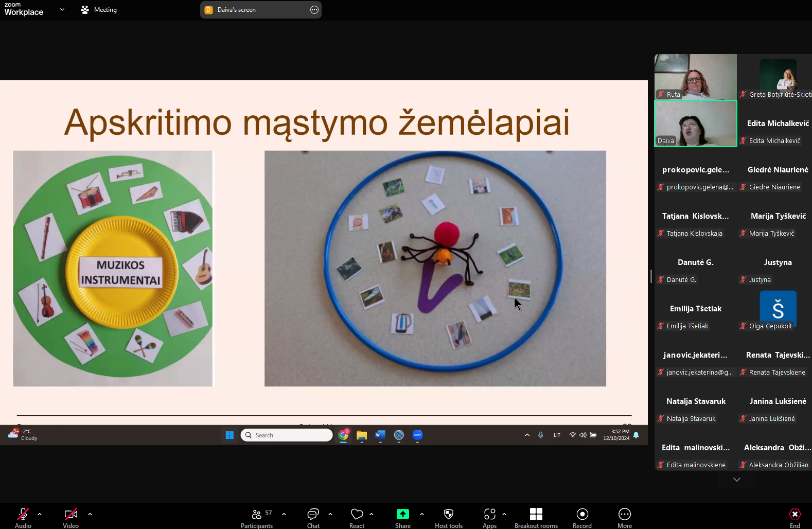Open Chrome from the shared taskbar
The height and width of the screenshot is (529, 812).
(x=343, y=435)
